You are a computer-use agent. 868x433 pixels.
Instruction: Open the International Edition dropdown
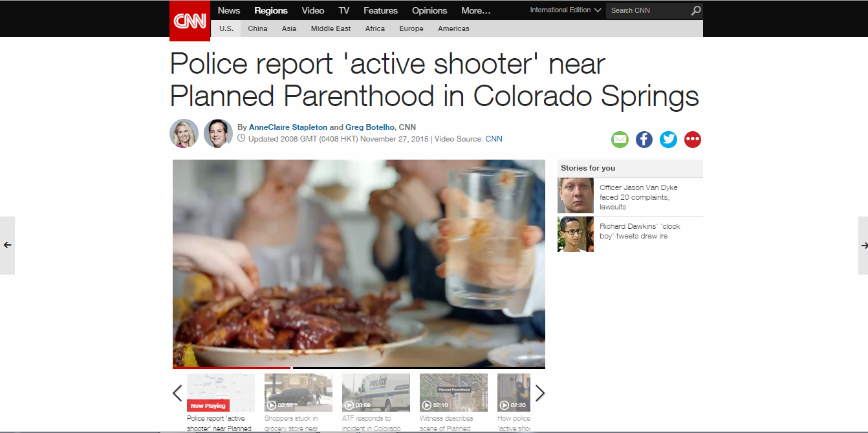pos(565,10)
